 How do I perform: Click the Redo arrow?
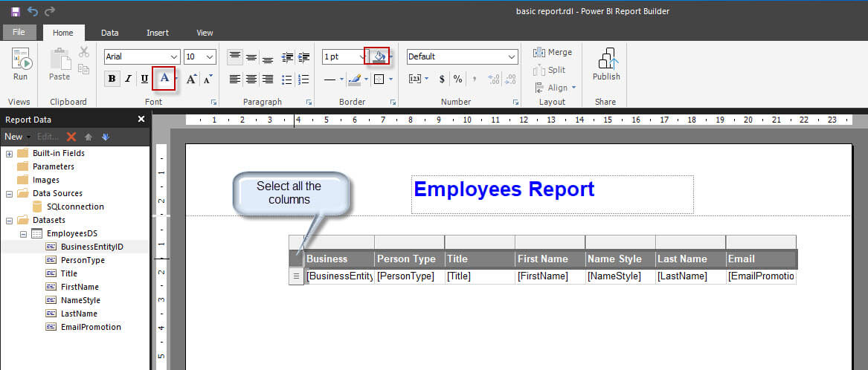click(50, 11)
